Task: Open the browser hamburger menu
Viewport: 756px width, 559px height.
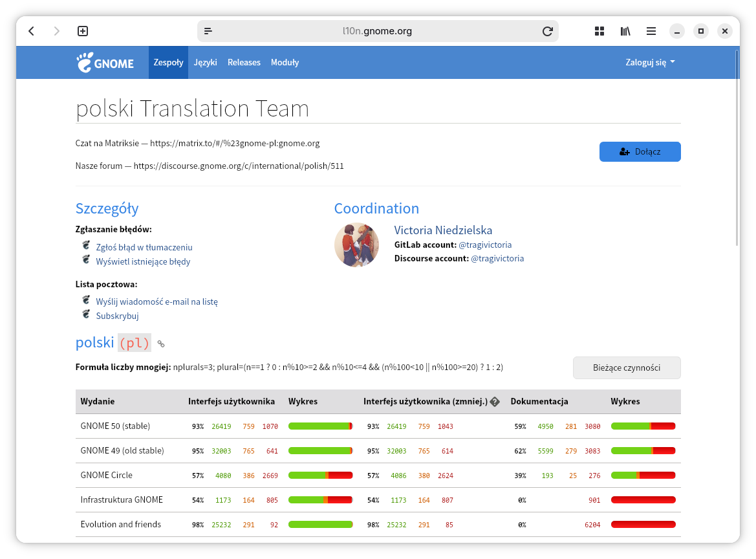Action: [651, 31]
